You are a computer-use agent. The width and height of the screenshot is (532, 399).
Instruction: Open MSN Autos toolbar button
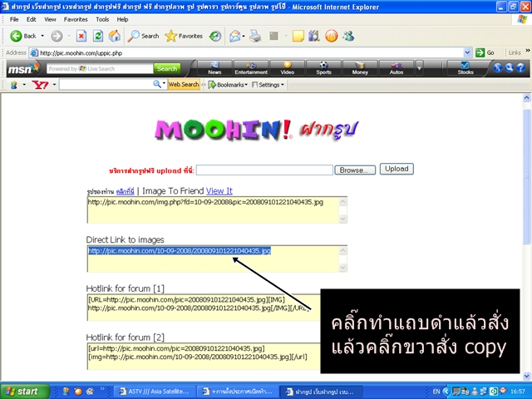397,68
